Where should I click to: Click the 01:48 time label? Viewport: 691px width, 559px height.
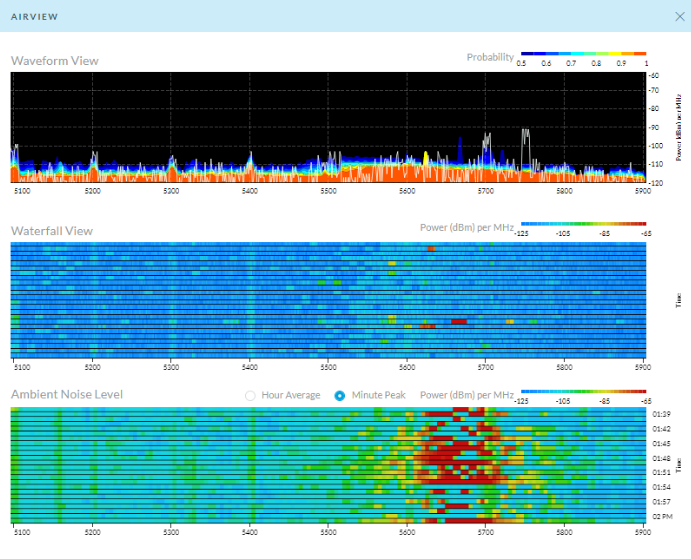click(x=661, y=458)
